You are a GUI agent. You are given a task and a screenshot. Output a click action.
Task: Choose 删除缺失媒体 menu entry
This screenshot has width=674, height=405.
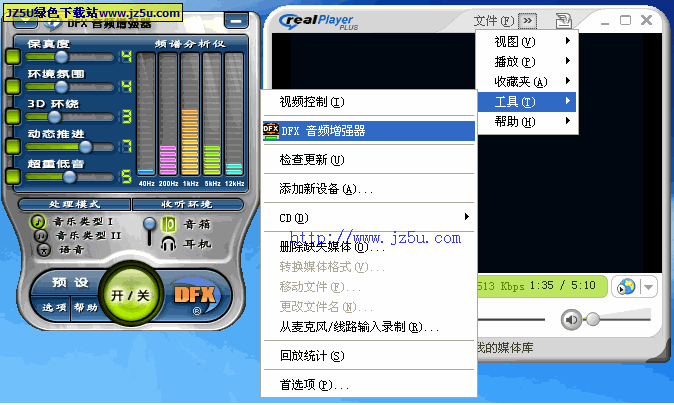pos(369,247)
